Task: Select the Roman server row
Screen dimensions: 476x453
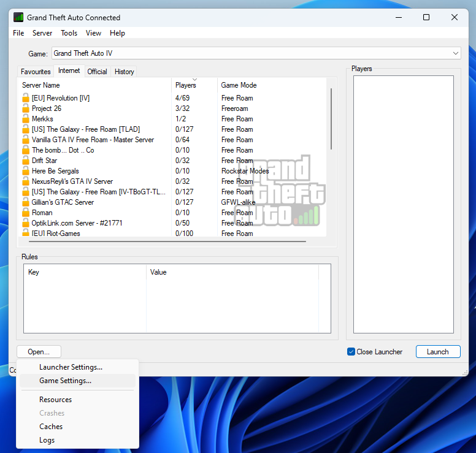Action: coord(172,212)
